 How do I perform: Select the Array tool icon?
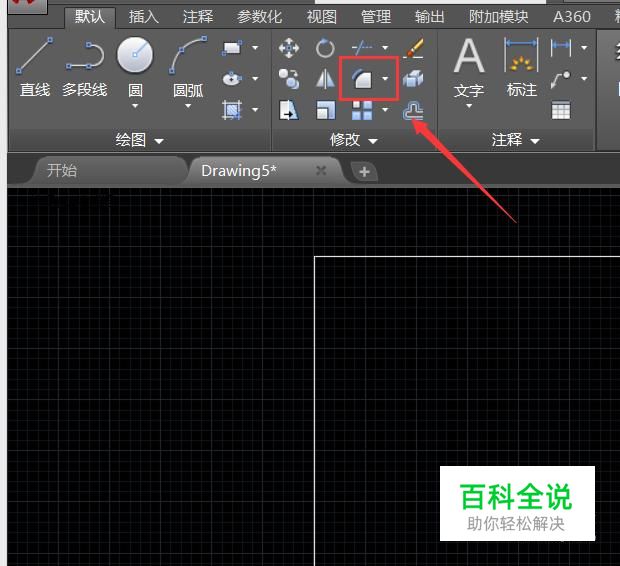(x=362, y=110)
